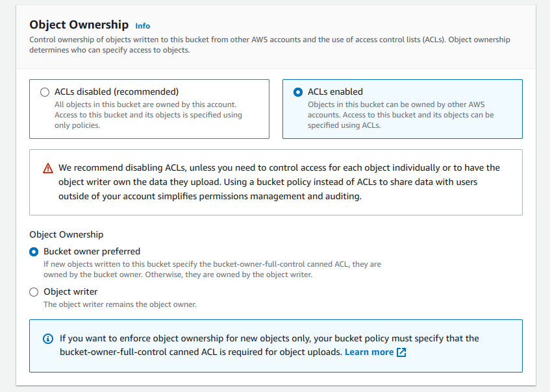Screen dimensions: 550x392
Task: Open the Learn more link
Action: [x=369, y=352]
